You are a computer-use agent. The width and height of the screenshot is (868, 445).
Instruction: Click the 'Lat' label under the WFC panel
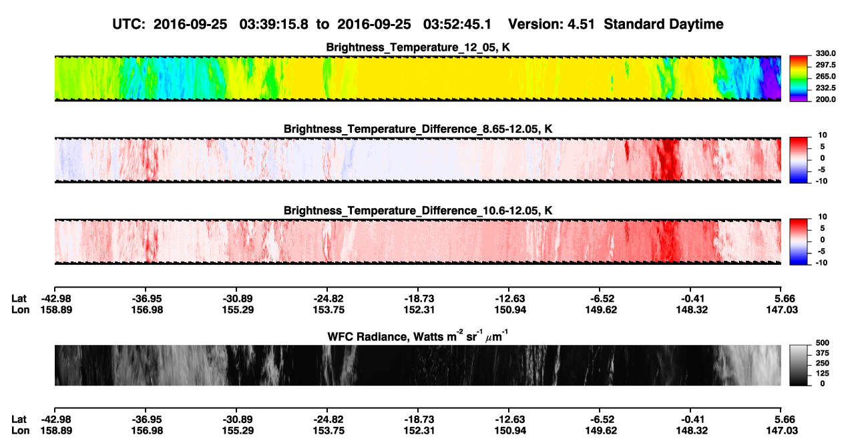coord(19,420)
